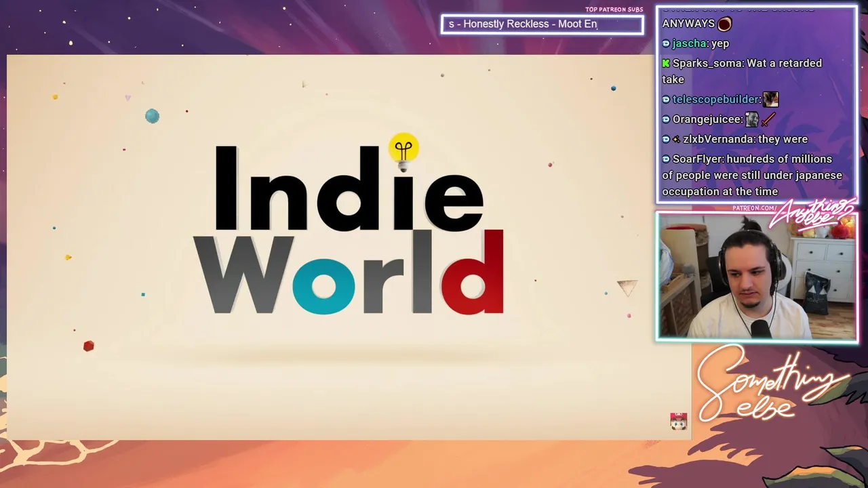Click the teal letter o in World

pos(323,283)
